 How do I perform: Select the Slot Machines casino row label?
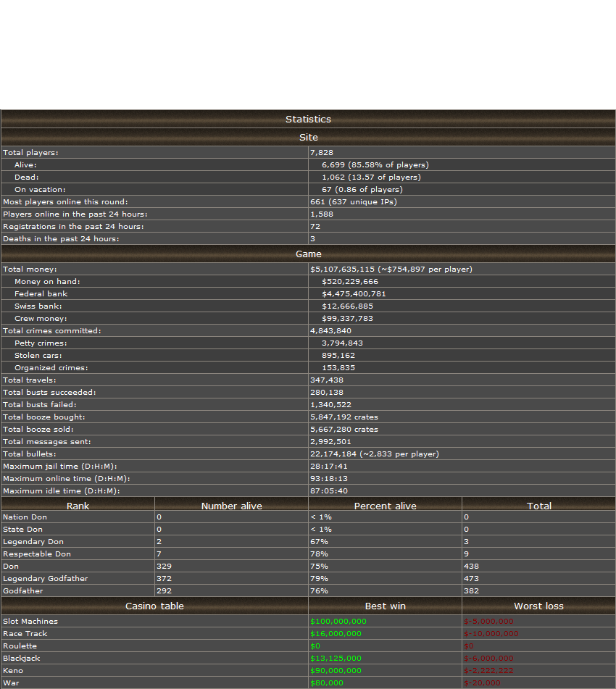coord(30,621)
